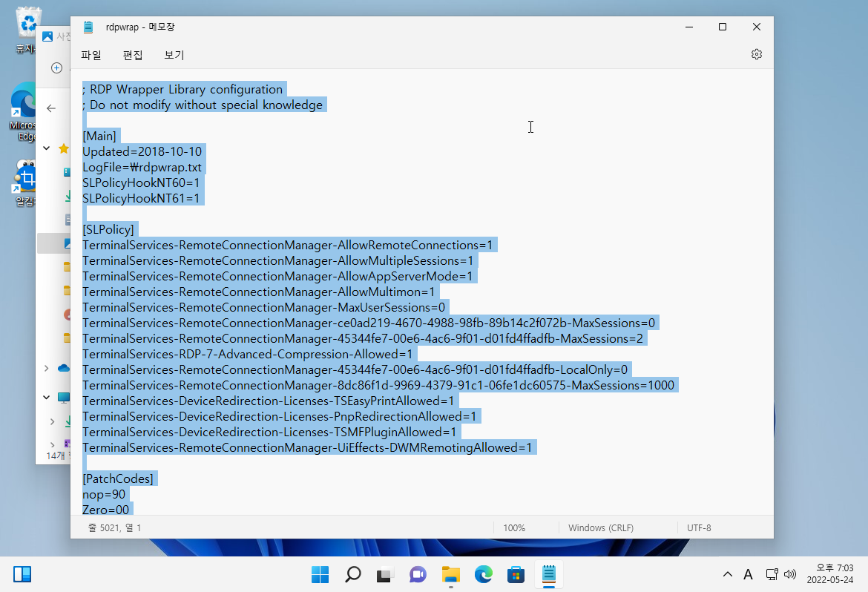
Task: Open Microsoft Store from the taskbar
Action: (516, 574)
